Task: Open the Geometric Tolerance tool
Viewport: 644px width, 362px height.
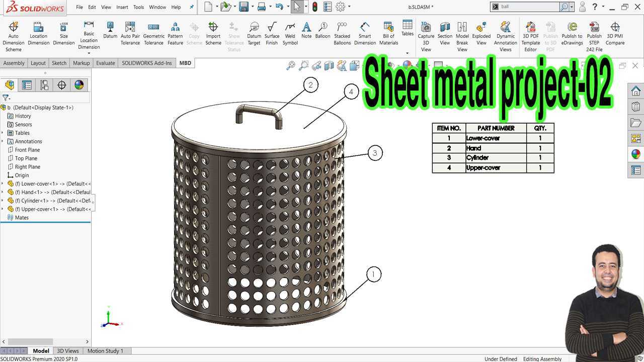Action: (153, 33)
